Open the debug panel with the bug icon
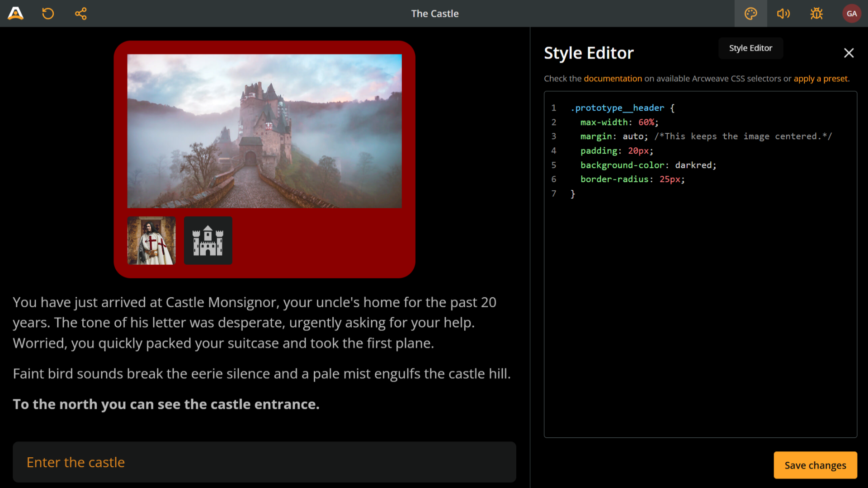The width and height of the screenshot is (868, 488). pos(816,14)
